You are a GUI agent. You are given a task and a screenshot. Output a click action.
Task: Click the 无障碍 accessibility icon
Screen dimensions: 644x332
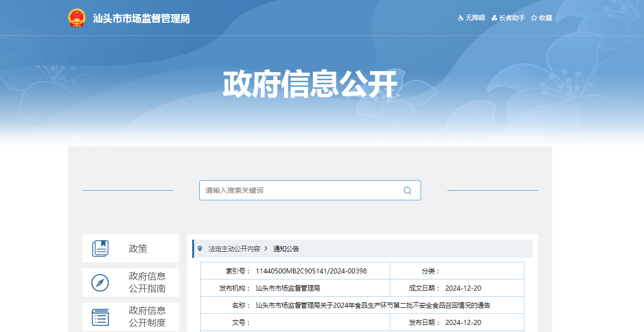(x=460, y=18)
